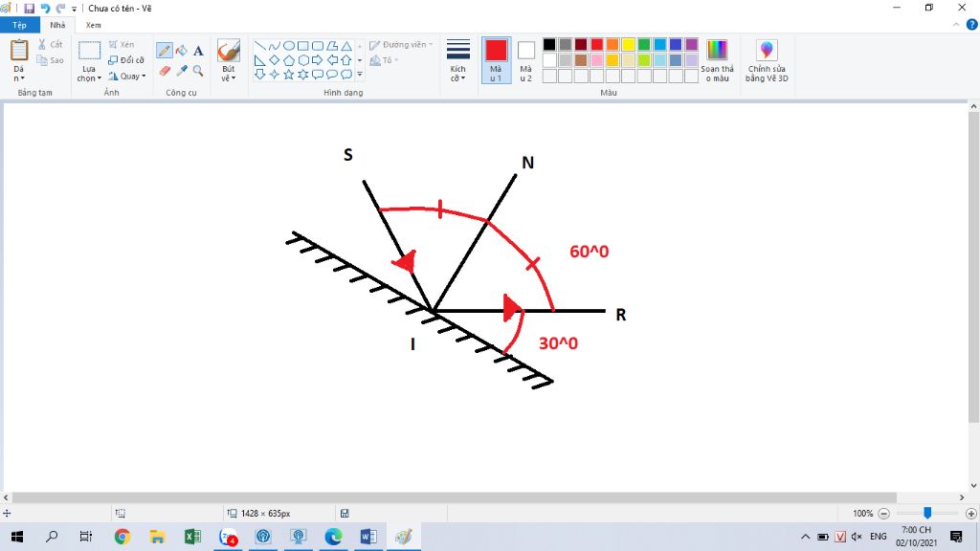Click the Save icon in quick access toolbar
The image size is (980, 551).
click(30, 8)
